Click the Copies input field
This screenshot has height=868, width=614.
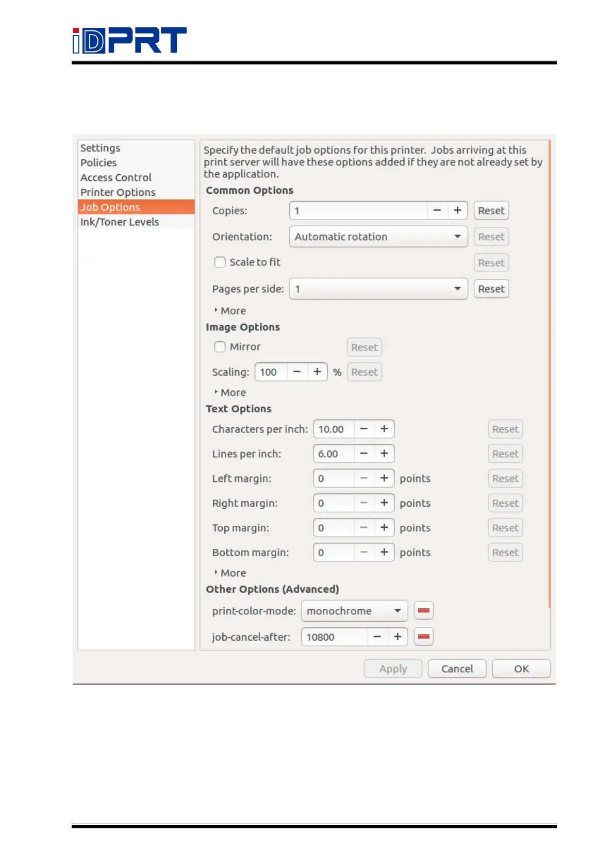tap(359, 210)
